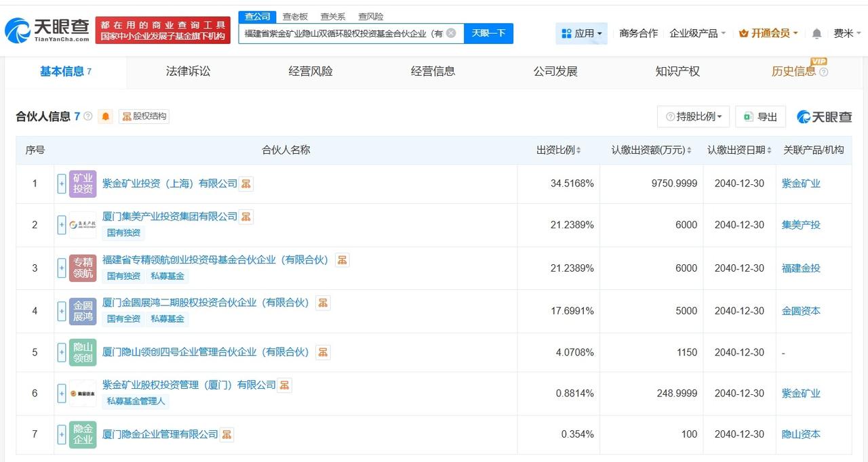Click the 金圆展鸿 blue logo badge
Image resolution: width=868 pixels, height=462 pixels.
83,311
